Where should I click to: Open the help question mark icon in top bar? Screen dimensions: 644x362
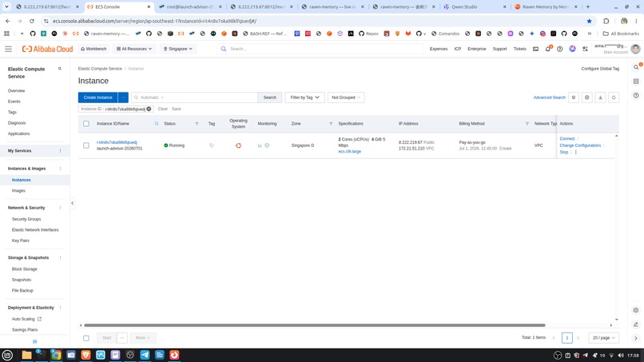pyautogui.click(x=560, y=49)
